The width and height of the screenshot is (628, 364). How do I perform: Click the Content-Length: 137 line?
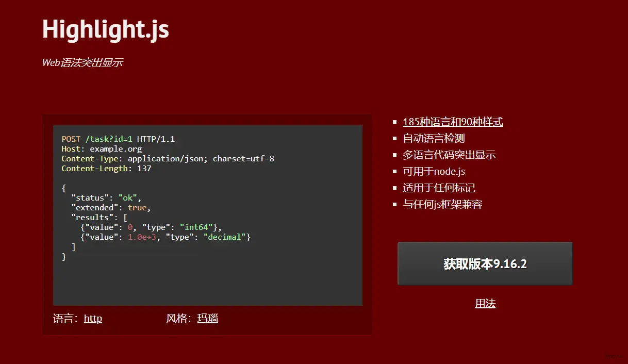106,169
